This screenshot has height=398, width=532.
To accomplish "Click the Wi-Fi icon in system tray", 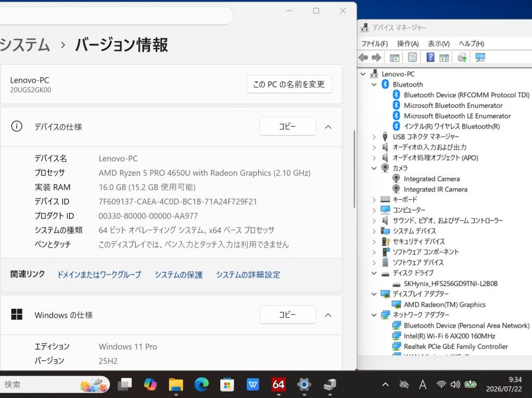I will pos(441,384).
